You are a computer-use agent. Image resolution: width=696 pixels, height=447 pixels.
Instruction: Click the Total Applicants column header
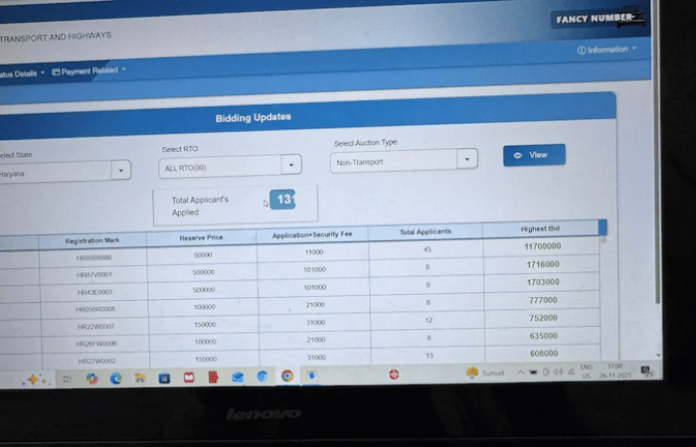click(425, 232)
